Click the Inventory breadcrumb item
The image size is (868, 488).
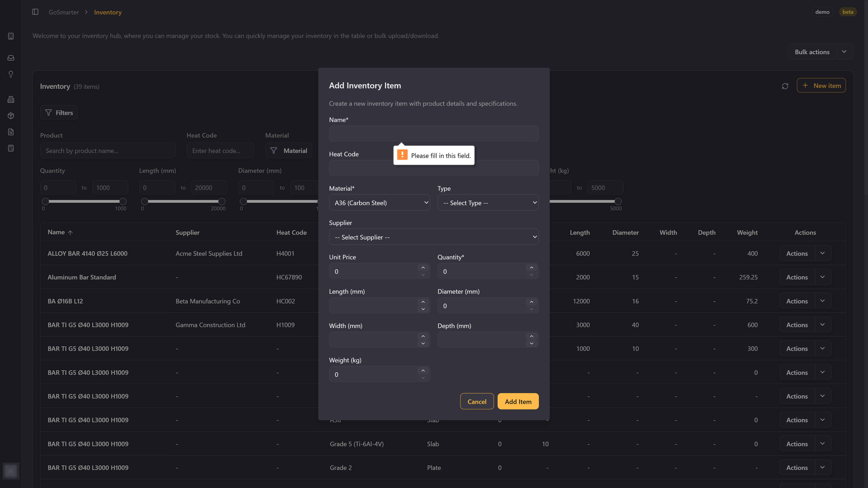click(x=108, y=12)
